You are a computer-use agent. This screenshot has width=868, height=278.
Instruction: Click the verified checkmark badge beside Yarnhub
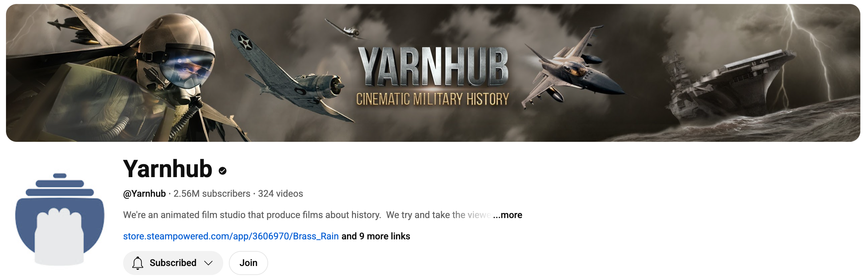(222, 171)
